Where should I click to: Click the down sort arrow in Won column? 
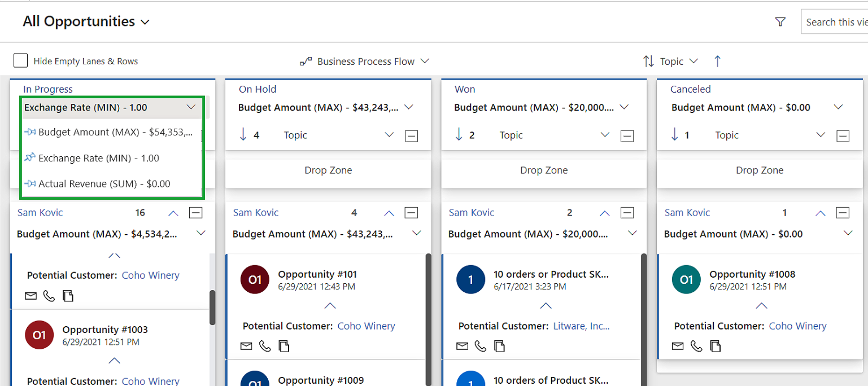click(459, 135)
